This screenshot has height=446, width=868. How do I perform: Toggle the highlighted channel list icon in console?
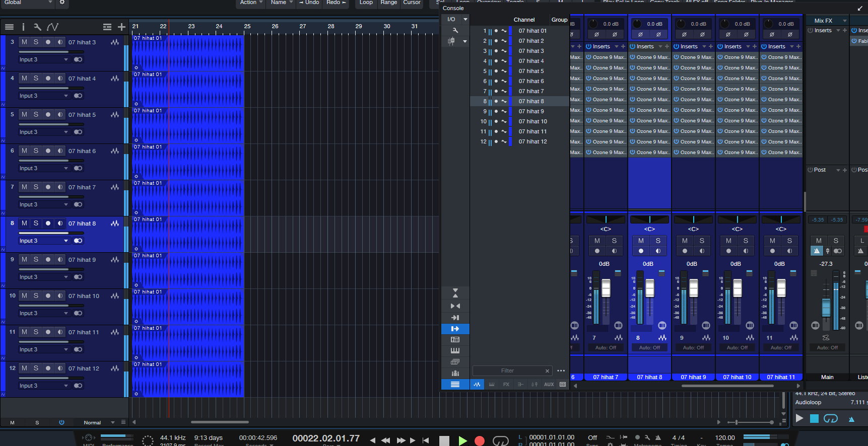coord(455,385)
